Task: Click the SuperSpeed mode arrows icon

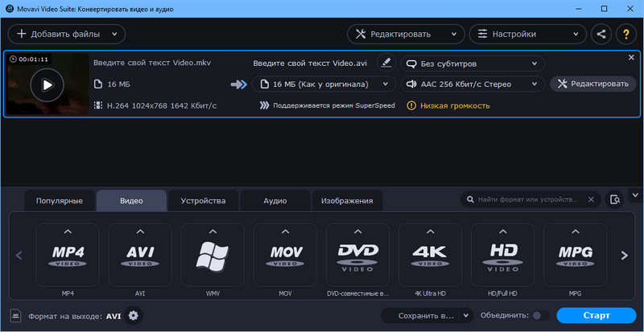Action: [264, 105]
